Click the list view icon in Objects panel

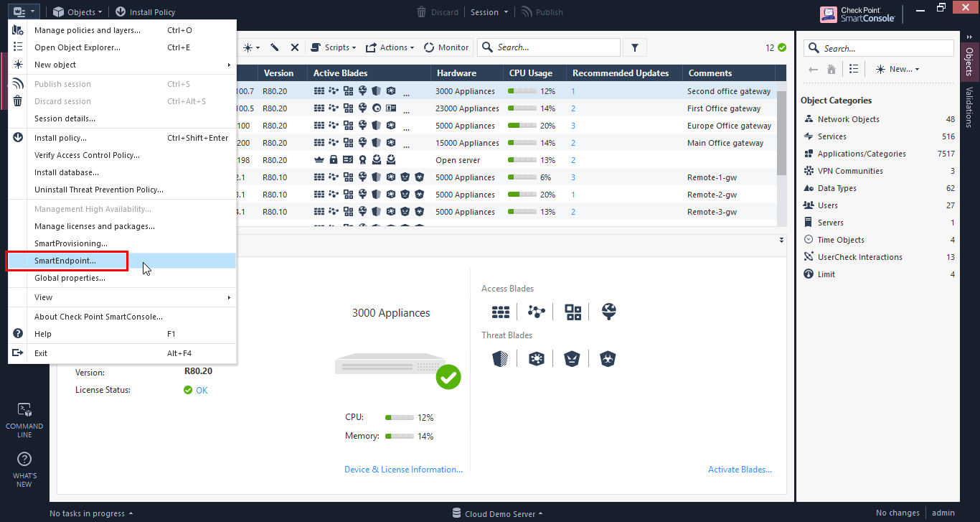[853, 69]
